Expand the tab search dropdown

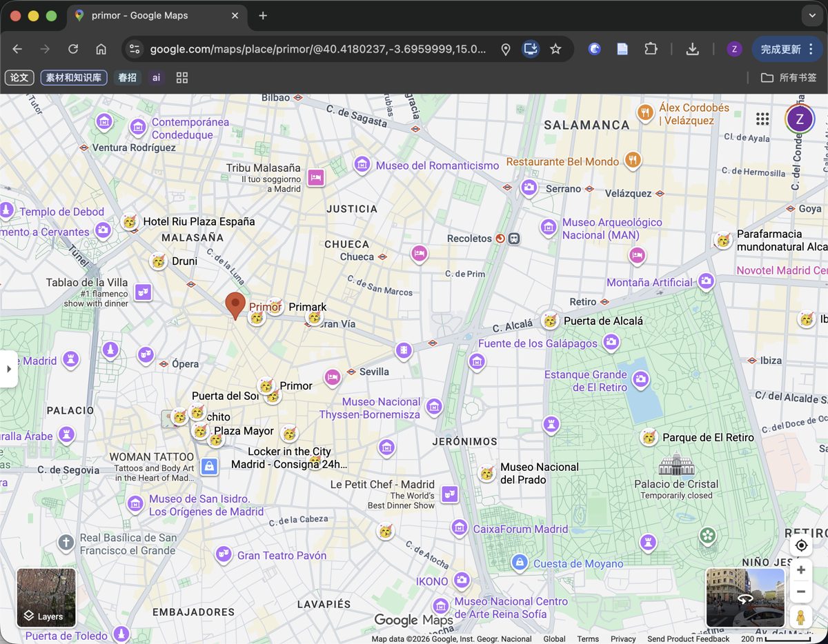point(811,15)
